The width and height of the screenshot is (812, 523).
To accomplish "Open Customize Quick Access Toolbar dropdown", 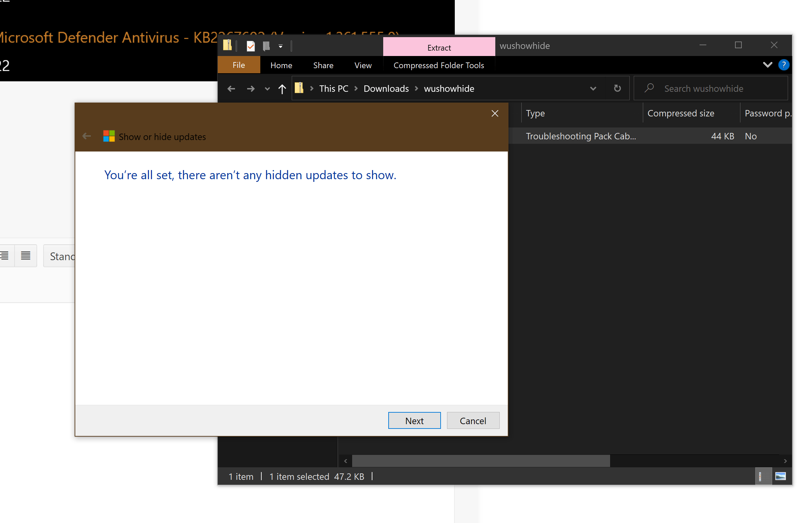I will point(281,46).
